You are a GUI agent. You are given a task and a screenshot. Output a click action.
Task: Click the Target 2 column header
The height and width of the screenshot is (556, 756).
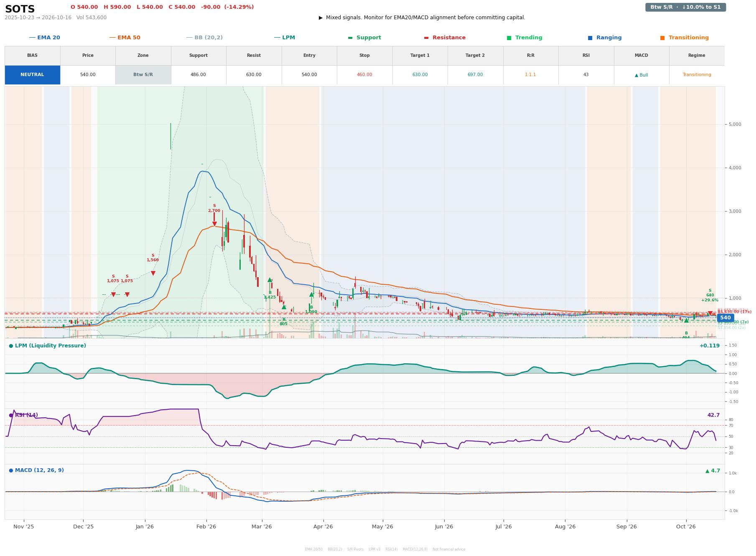(475, 56)
